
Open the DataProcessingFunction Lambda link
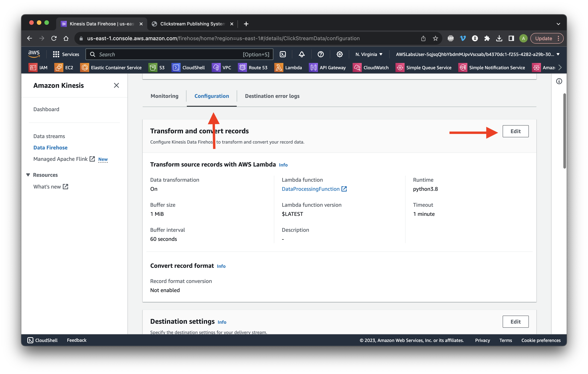click(x=314, y=189)
